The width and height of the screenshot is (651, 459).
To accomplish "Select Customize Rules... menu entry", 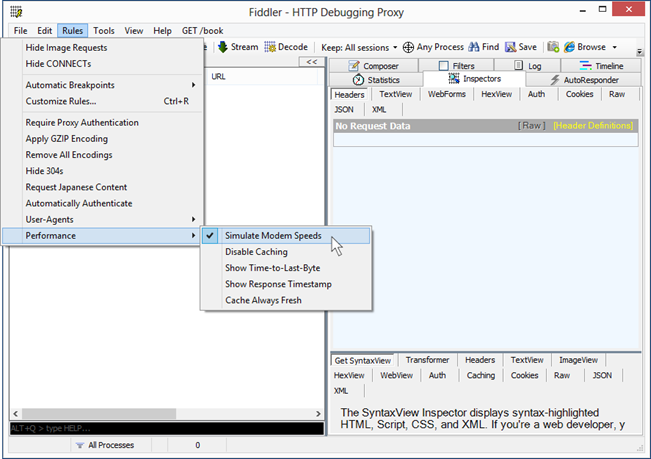I will click(x=103, y=101).
